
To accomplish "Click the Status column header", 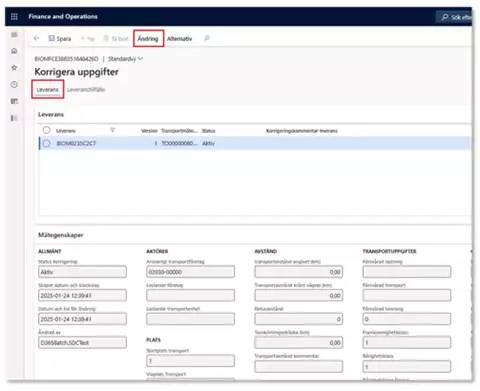I will point(208,131).
